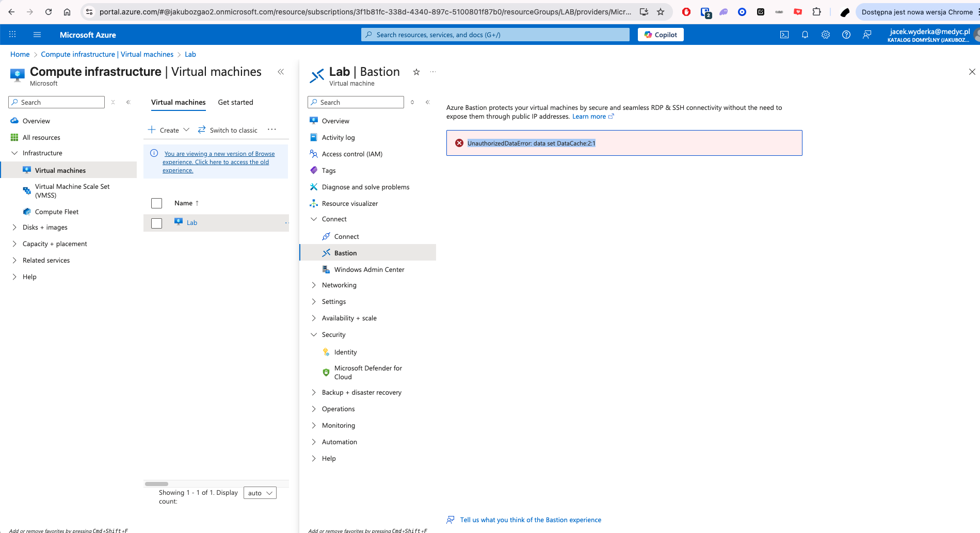
Task: Focus the Lab resource menu search field
Action: pos(356,102)
